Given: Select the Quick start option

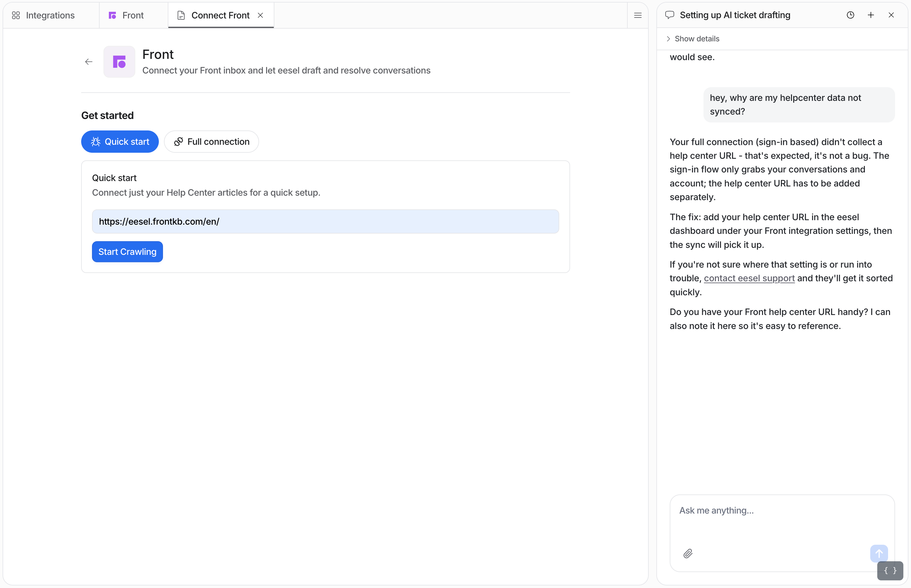Looking at the screenshot, I should click(x=120, y=142).
